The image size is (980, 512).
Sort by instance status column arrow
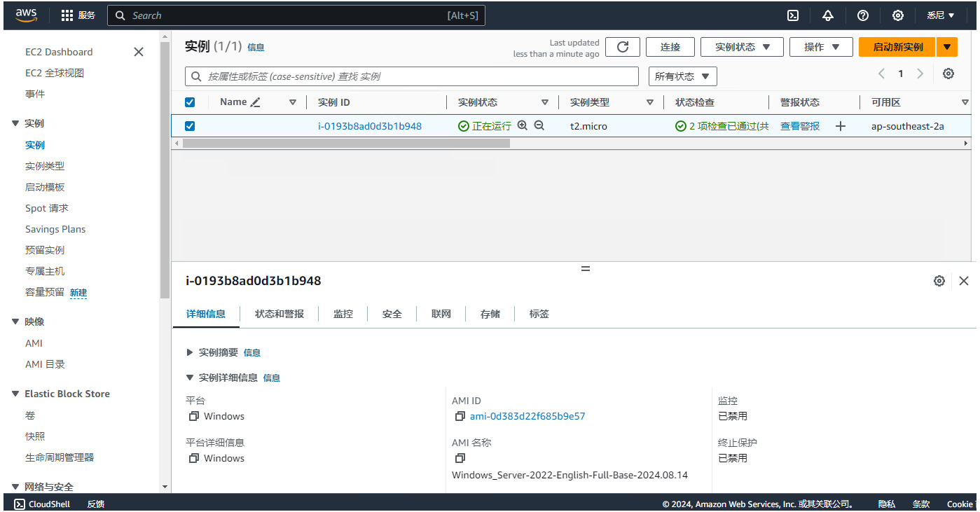point(545,102)
